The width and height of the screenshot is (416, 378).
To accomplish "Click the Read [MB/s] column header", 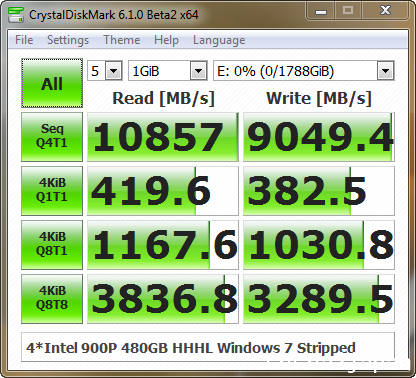I will tap(163, 98).
